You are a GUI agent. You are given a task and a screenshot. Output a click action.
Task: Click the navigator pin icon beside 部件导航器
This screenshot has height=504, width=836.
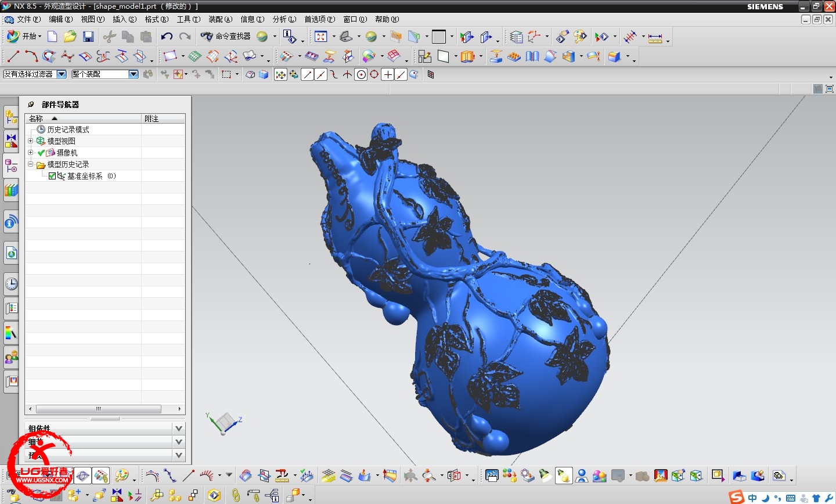point(31,105)
